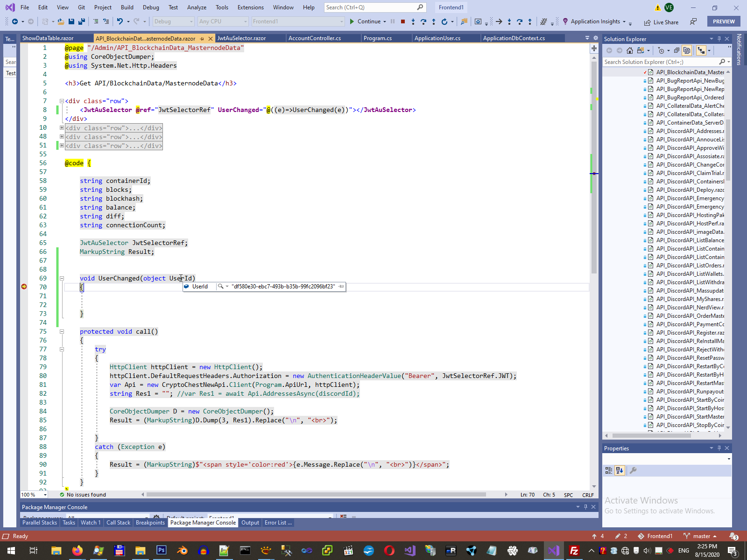Open the Debug configuration dropdown
Screen dimensions: 747x560
point(173,21)
